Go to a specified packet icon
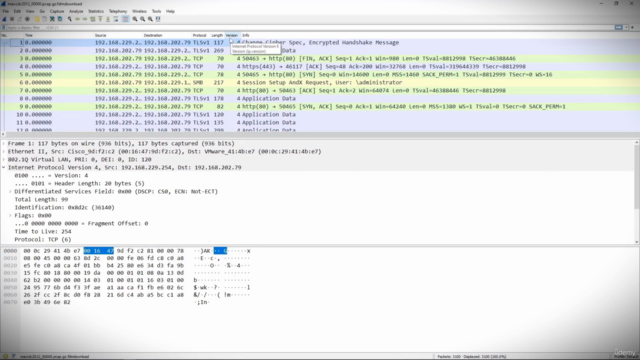This screenshot has width=640, height=360. (93, 19)
